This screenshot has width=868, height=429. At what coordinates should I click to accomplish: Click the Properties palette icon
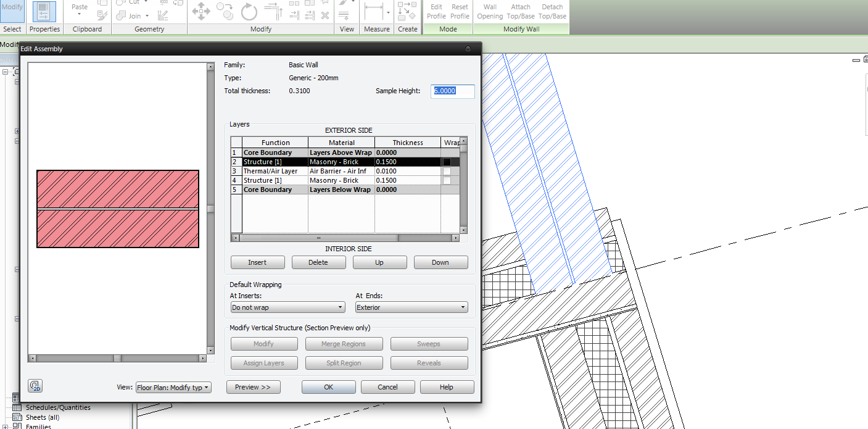44,11
